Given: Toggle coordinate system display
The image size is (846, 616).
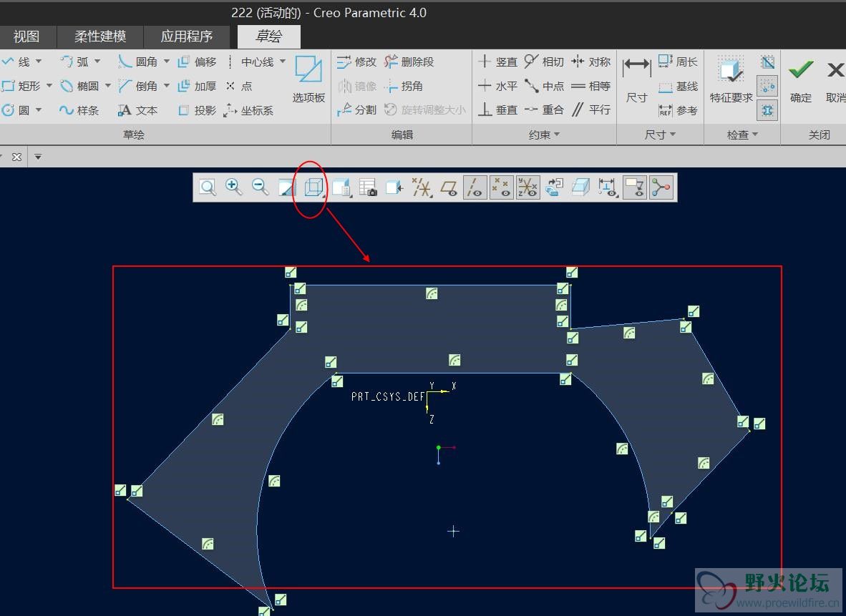Looking at the screenshot, I should 527,187.
